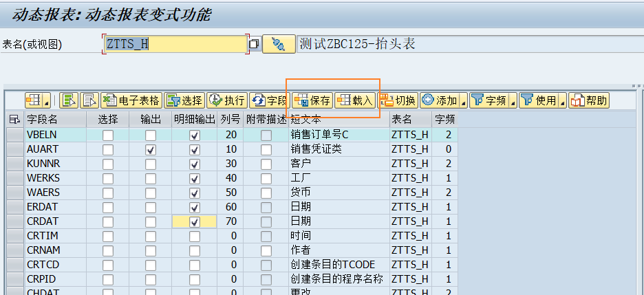Click the search-help icon beside the ZTTS_H field

pyautogui.click(x=255, y=43)
